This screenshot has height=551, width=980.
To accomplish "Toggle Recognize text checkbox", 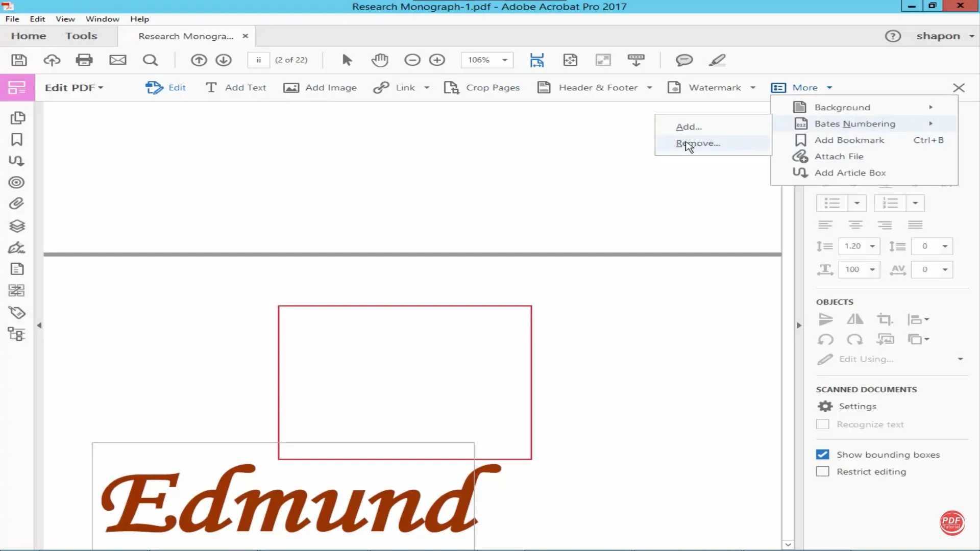I will (822, 423).
